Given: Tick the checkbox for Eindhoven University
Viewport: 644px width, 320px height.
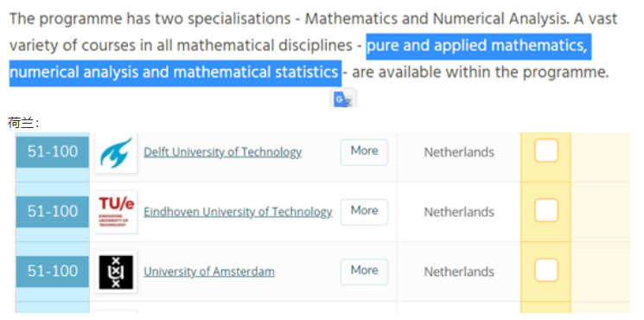Looking at the screenshot, I should 546,210.
